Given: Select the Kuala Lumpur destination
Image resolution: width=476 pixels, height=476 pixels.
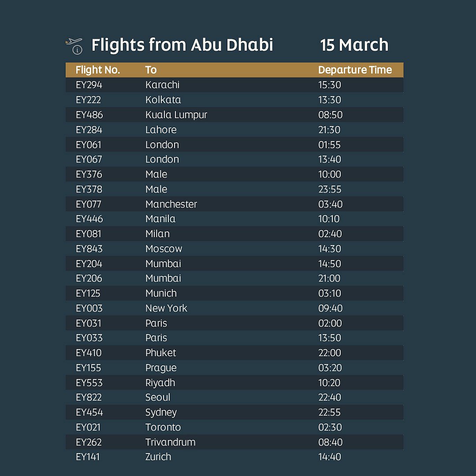Looking at the screenshot, I should [x=176, y=115].
